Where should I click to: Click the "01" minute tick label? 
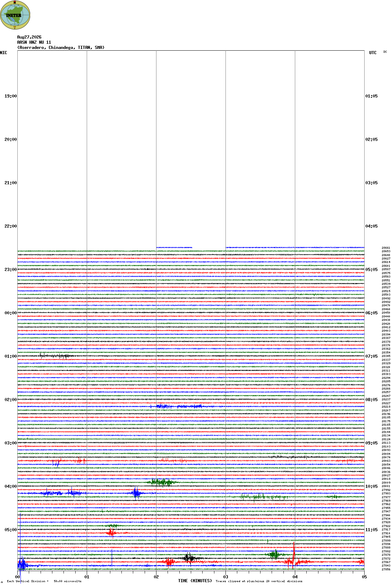pyautogui.click(x=87, y=577)
